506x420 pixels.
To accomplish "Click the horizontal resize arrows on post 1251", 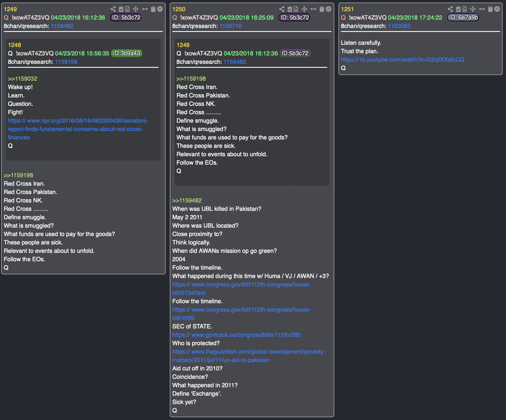I will (482, 9).
